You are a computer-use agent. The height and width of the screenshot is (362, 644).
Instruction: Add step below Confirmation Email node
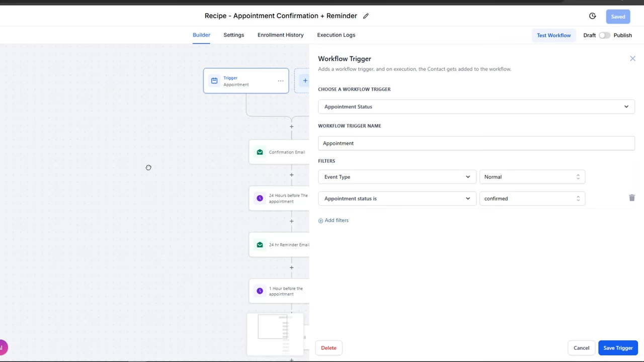pyautogui.click(x=291, y=175)
